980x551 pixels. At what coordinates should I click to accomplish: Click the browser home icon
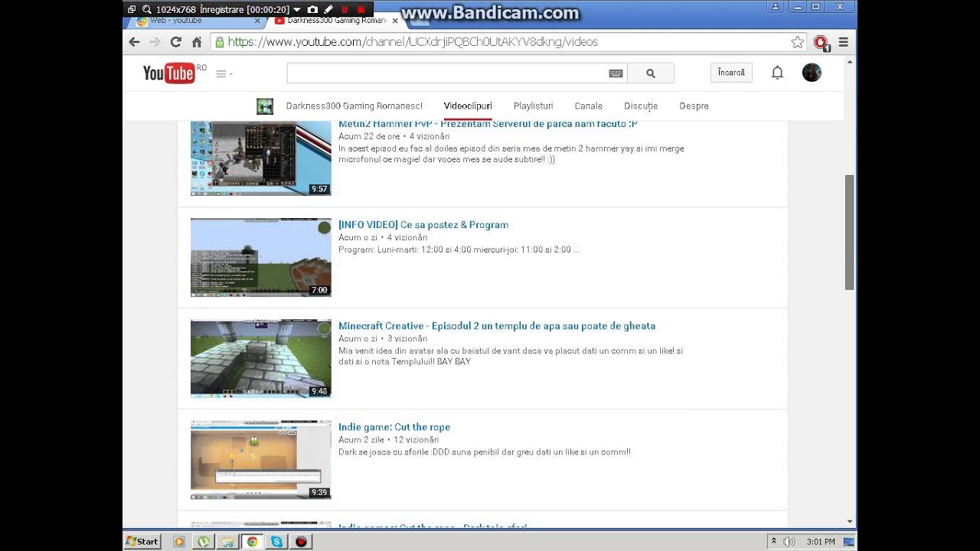click(x=197, y=42)
